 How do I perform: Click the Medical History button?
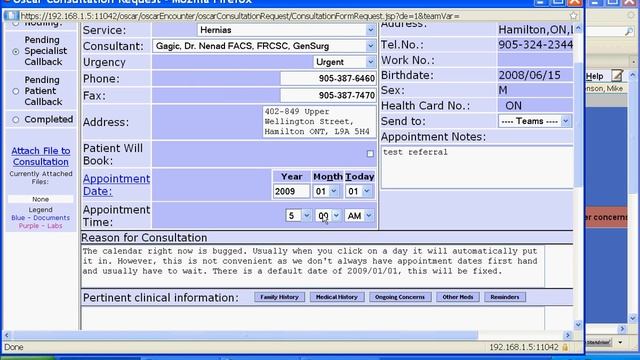337,297
